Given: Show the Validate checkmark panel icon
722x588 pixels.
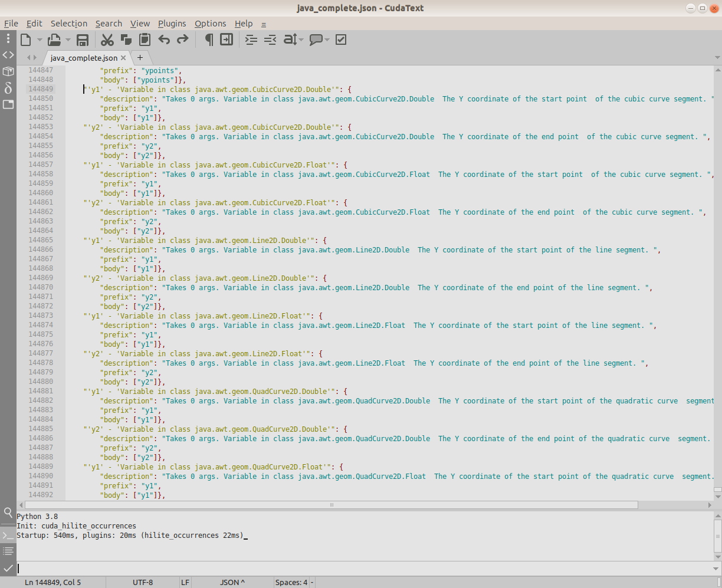Looking at the screenshot, I should pyautogui.click(x=8, y=568).
